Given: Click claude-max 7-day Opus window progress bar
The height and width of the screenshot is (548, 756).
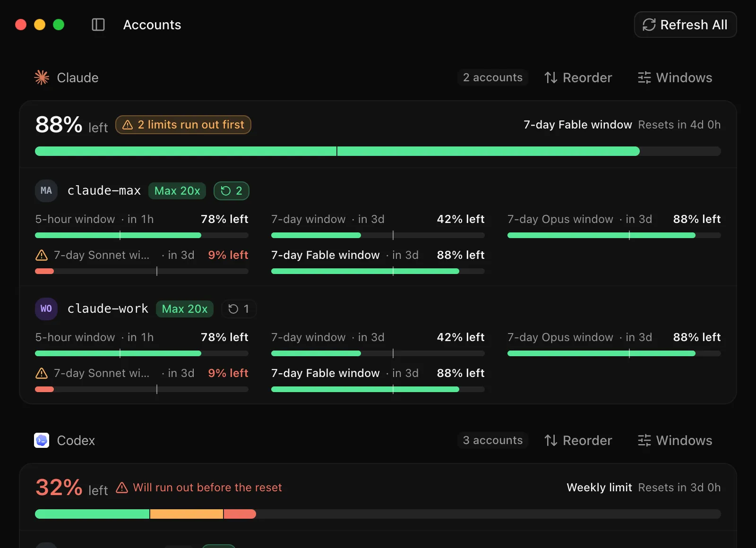Looking at the screenshot, I should (x=614, y=235).
